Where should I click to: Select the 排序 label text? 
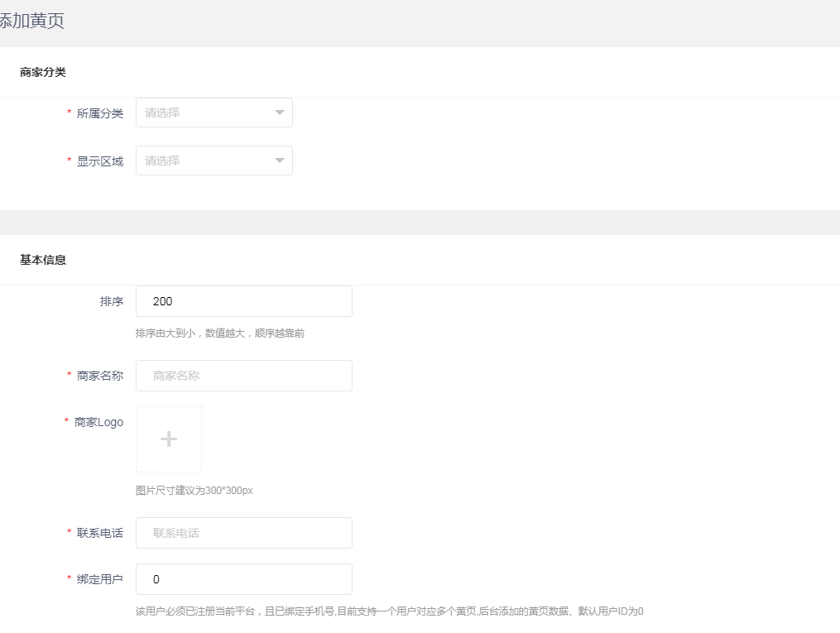[x=111, y=302]
